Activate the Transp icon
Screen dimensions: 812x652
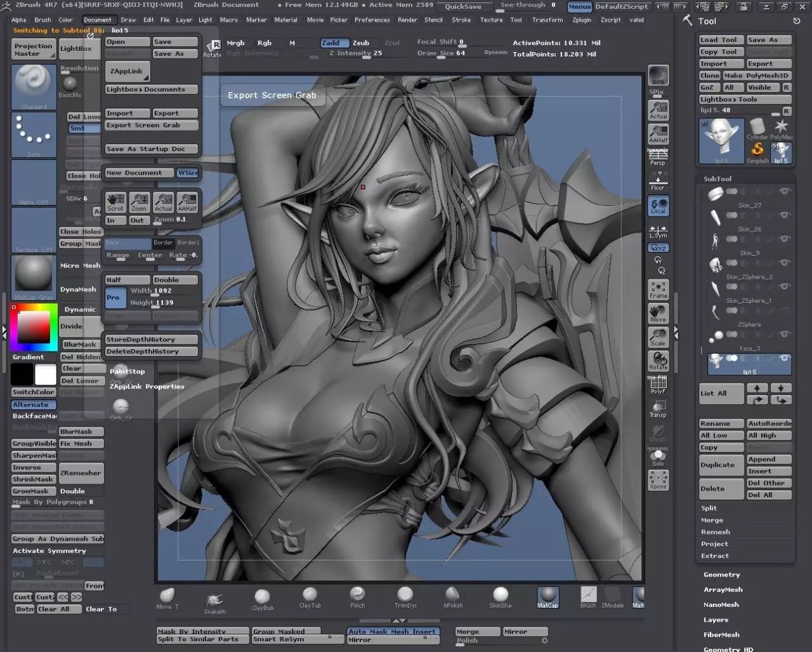658,408
